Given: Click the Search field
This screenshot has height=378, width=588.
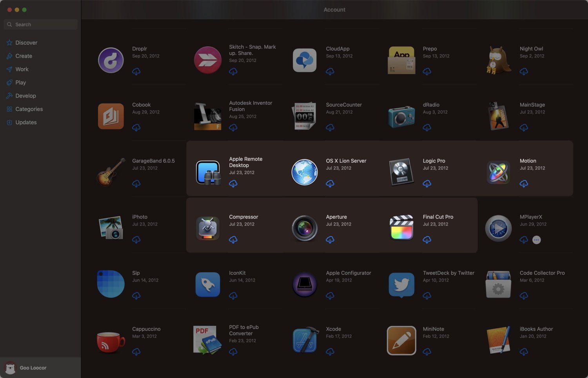Looking at the screenshot, I should 40,24.
